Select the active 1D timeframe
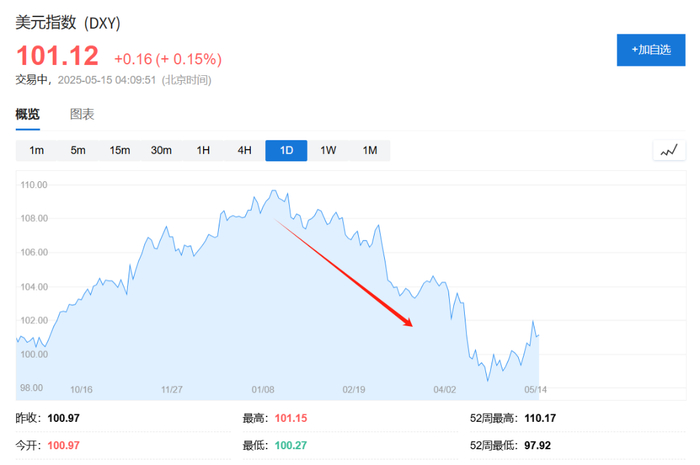 click(x=286, y=151)
